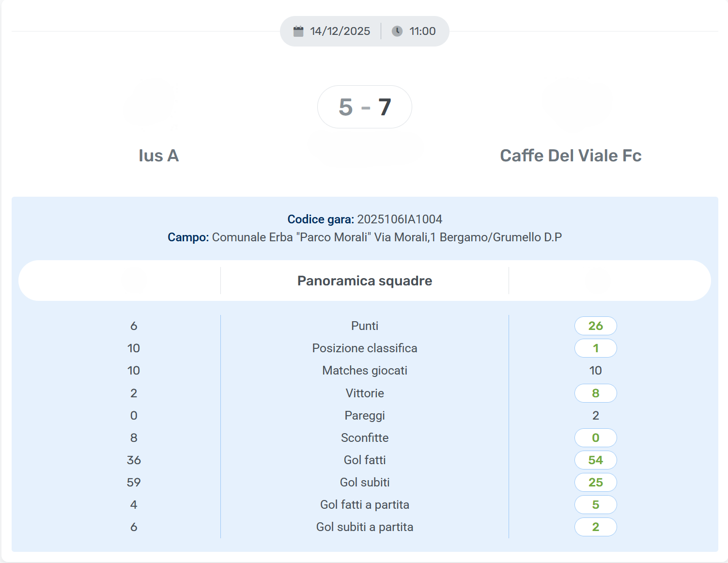Click the Campo venue address text

(x=387, y=237)
